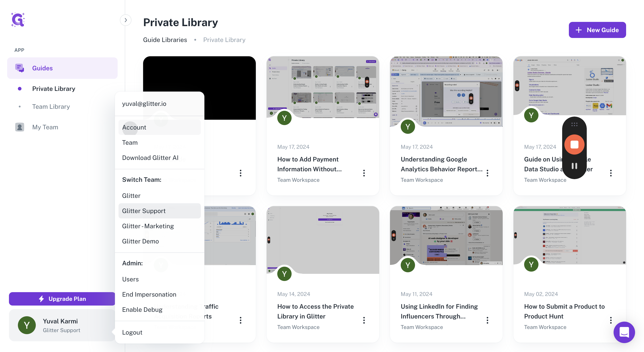Click the Private Library breadcrumb text

point(224,40)
